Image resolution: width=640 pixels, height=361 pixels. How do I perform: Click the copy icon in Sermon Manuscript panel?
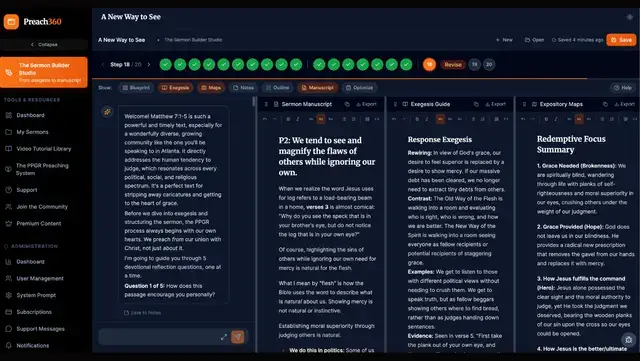347,104
